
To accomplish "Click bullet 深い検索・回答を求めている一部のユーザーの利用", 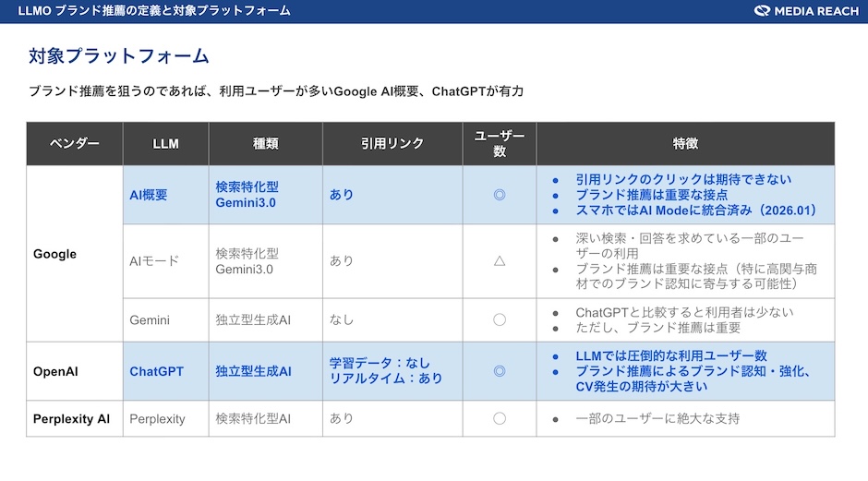I will pyautogui.click(x=689, y=246).
